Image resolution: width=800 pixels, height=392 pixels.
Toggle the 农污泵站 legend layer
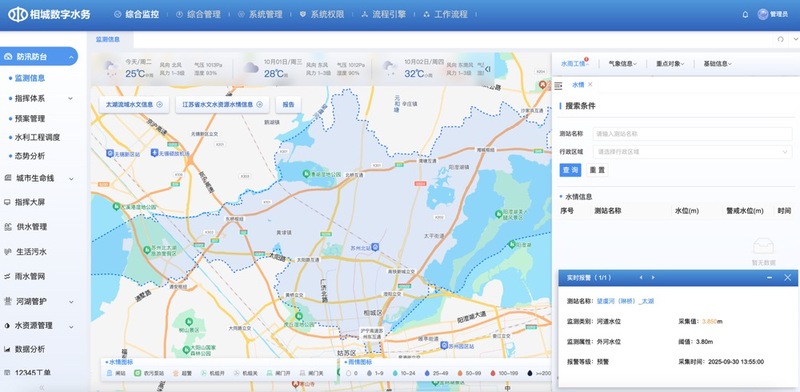click(x=149, y=373)
